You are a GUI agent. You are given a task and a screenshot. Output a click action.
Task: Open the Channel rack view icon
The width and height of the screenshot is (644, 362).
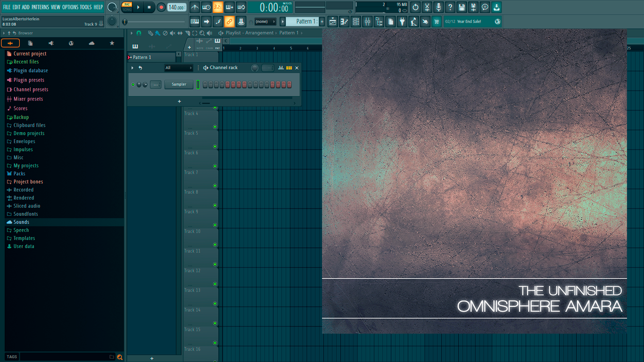pos(355,21)
